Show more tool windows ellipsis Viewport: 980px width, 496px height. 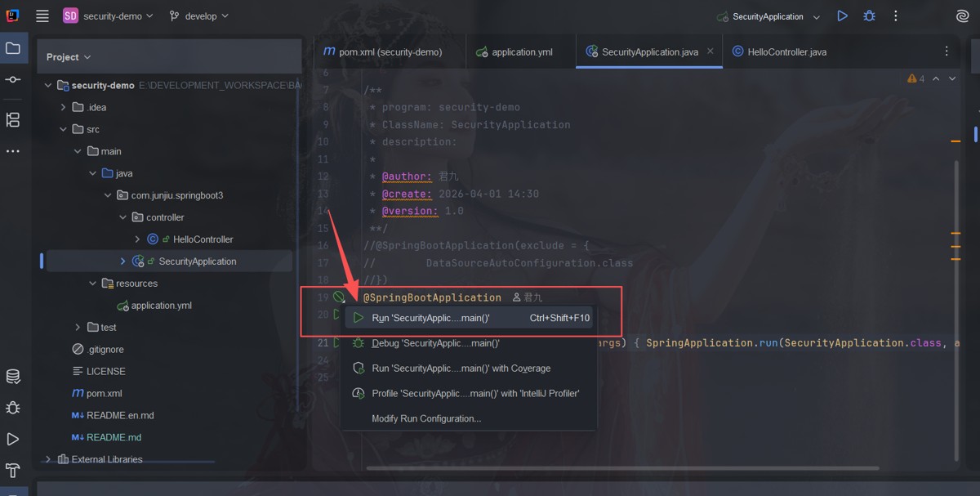click(x=13, y=151)
